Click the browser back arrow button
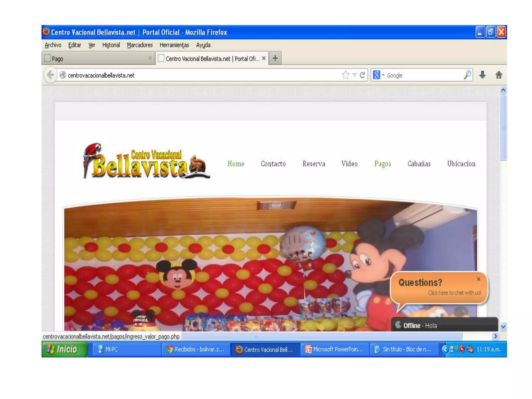Screen dimensions: 532x399 pyautogui.click(x=51, y=75)
